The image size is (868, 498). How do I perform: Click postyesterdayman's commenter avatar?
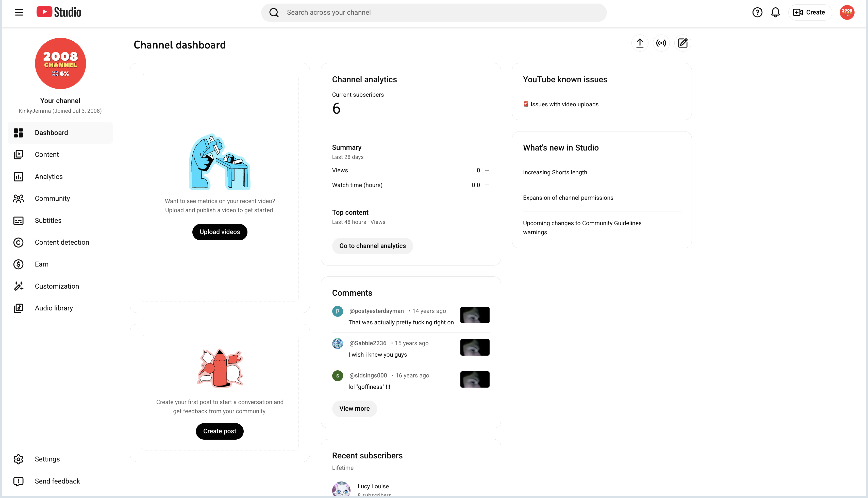pos(338,311)
